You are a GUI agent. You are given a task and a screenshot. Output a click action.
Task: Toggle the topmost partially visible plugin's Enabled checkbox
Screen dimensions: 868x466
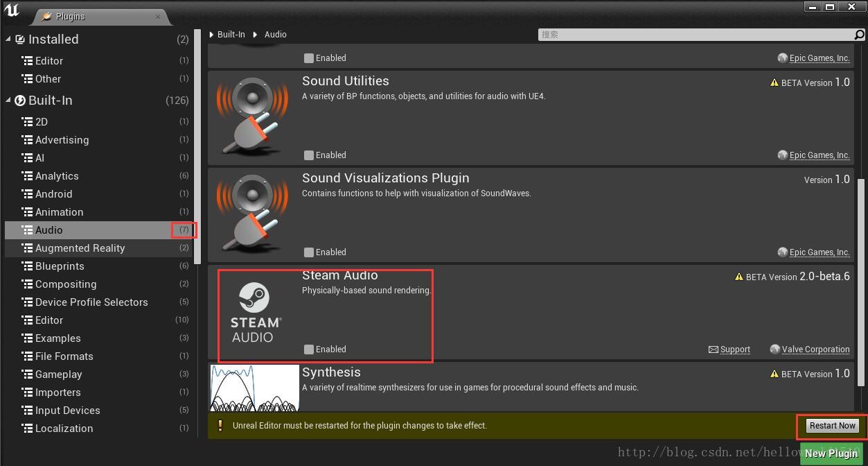pos(309,58)
